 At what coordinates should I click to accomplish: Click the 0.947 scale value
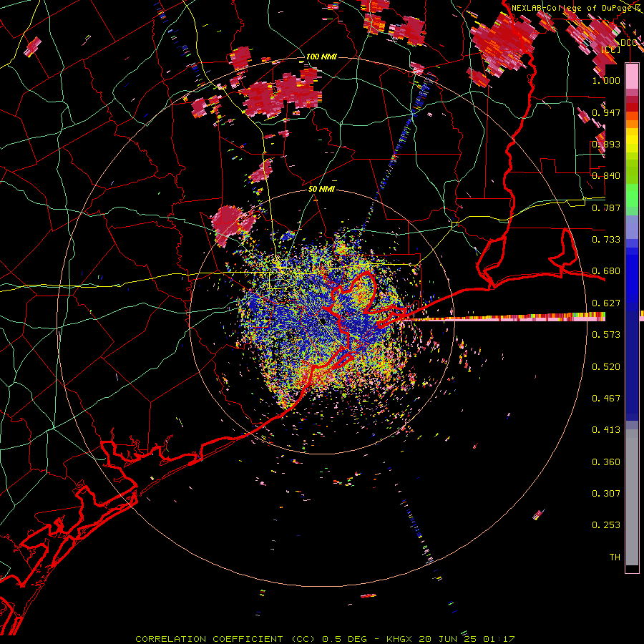pyautogui.click(x=606, y=112)
